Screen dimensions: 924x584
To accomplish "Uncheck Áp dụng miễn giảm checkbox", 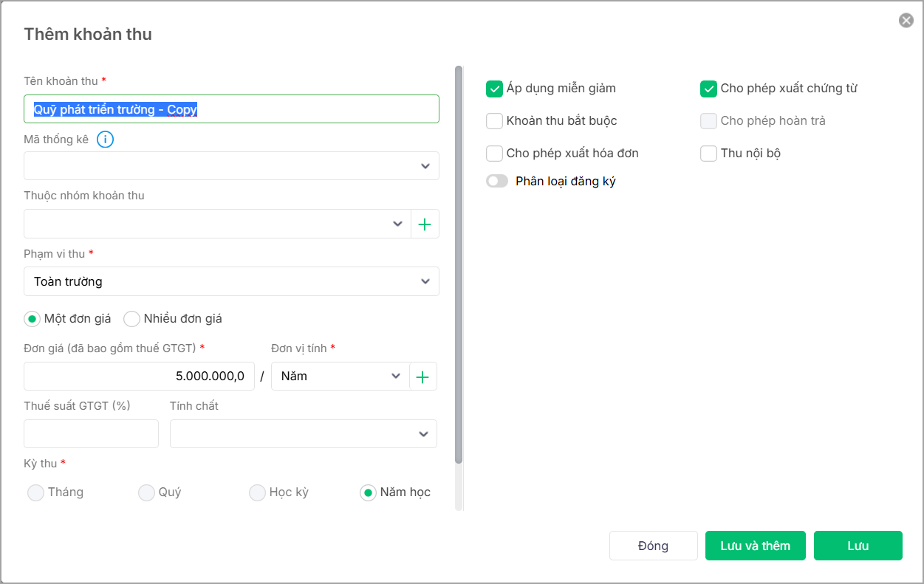I will [x=494, y=89].
